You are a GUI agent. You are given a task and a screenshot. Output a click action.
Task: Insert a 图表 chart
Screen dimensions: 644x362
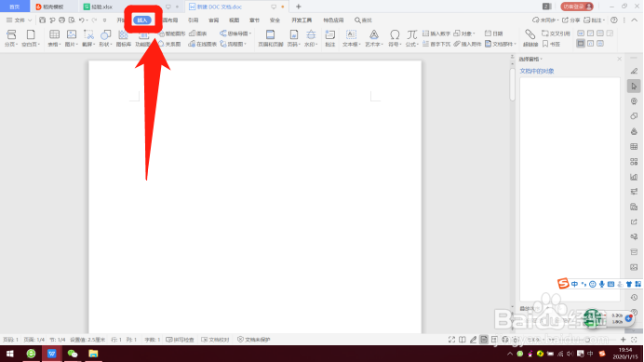[x=197, y=34]
